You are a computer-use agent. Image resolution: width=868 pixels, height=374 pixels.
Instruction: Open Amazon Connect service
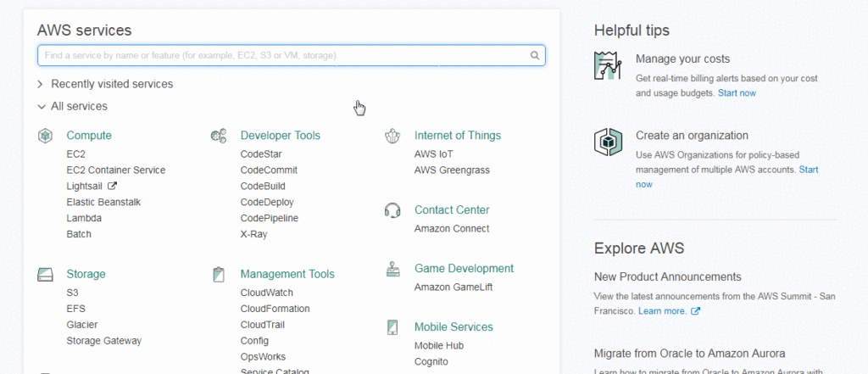click(453, 228)
